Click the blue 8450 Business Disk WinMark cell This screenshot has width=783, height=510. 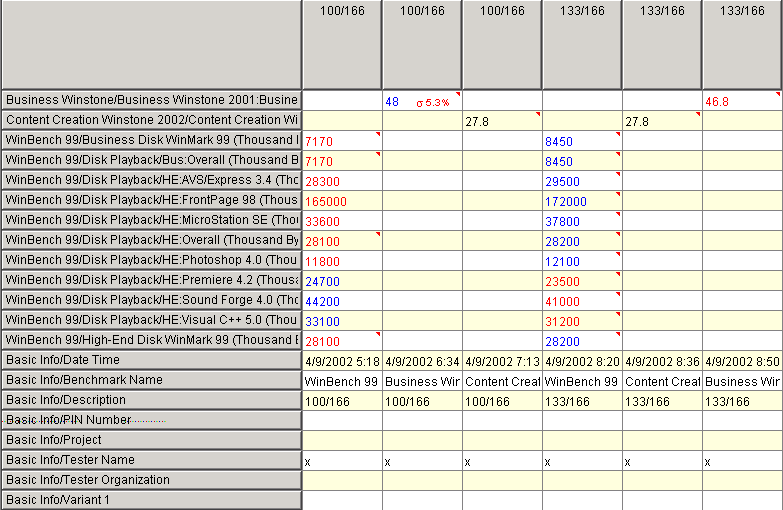click(582, 141)
